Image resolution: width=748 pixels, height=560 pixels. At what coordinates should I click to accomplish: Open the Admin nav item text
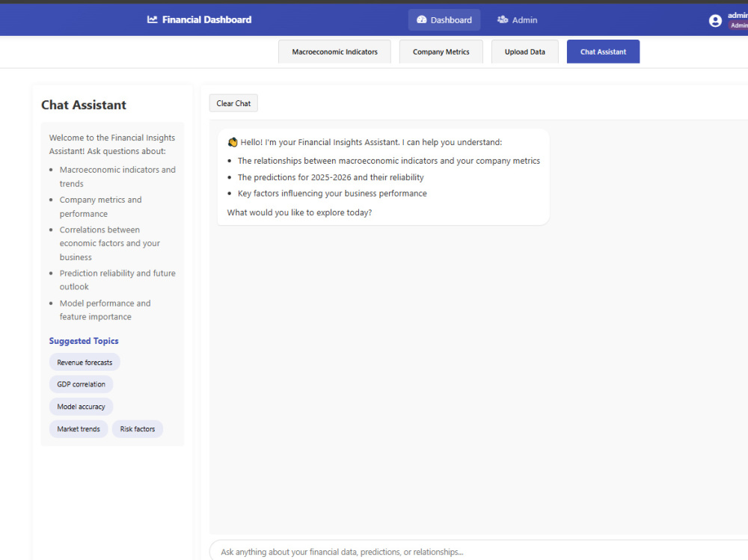click(x=525, y=20)
